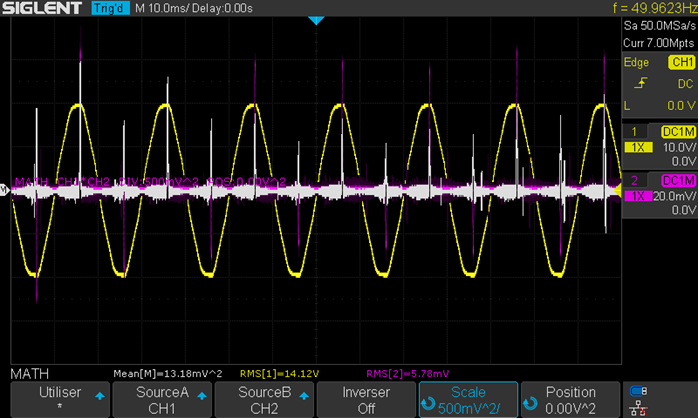Select the Position 0.00V^2 softkey
Image resolution: width=699 pixels, height=419 pixels.
(x=571, y=399)
